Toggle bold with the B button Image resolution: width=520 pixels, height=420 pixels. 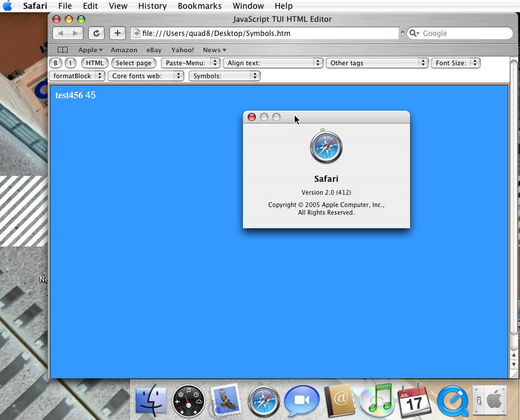click(55, 63)
